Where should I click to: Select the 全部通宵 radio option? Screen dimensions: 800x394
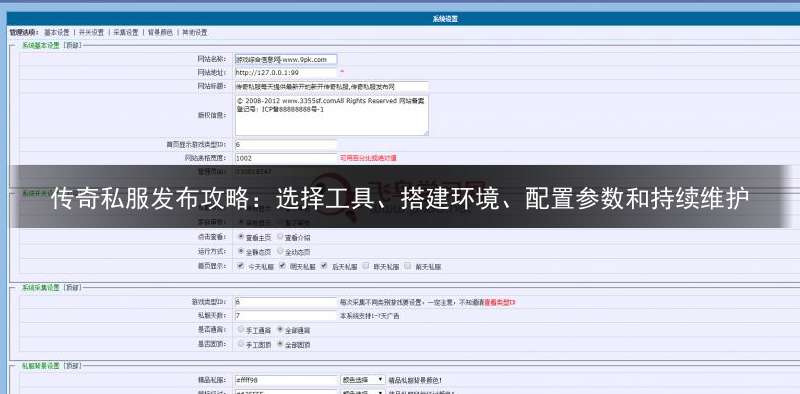tap(280, 330)
